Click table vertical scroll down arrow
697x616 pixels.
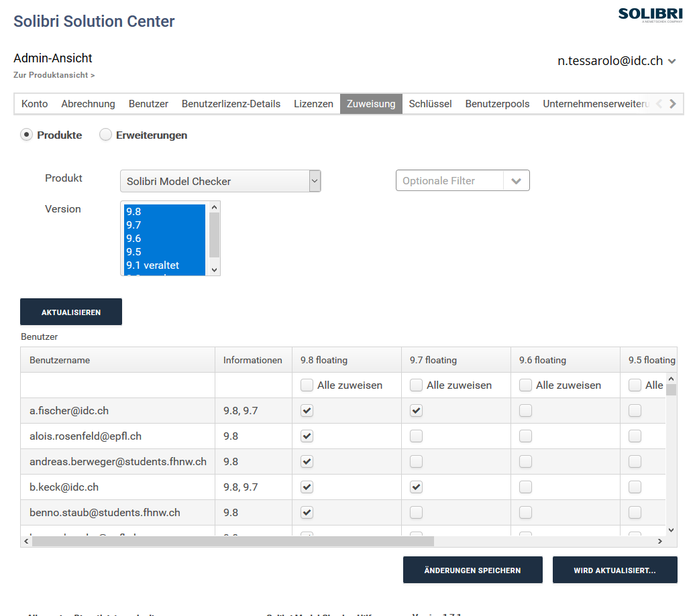[x=672, y=530]
